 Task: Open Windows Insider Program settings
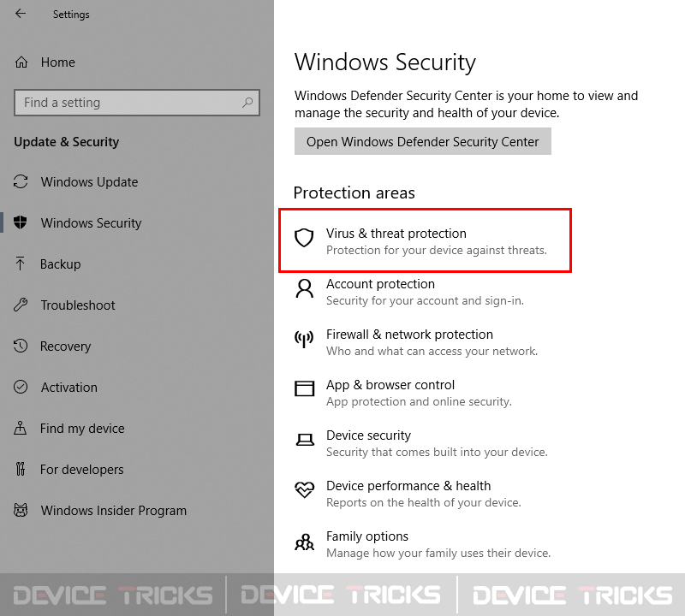[114, 511]
